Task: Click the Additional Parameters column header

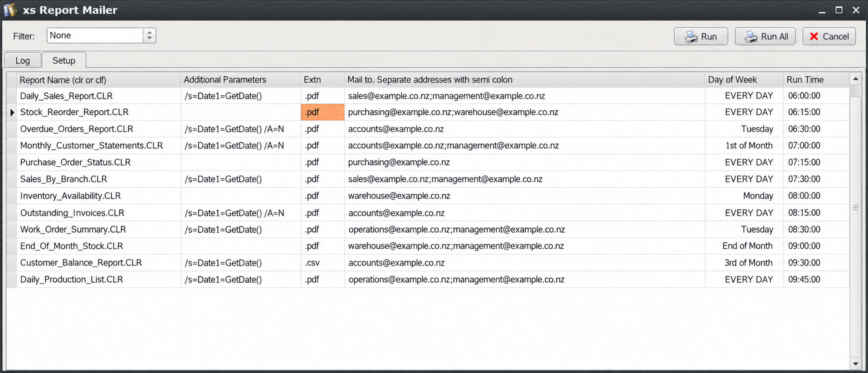Action: (240, 80)
